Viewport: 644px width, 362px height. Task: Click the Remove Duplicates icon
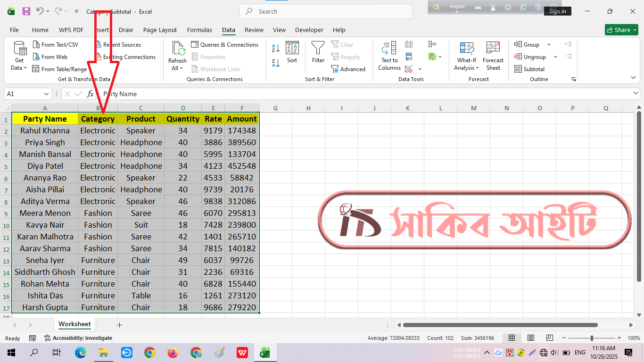point(409,57)
